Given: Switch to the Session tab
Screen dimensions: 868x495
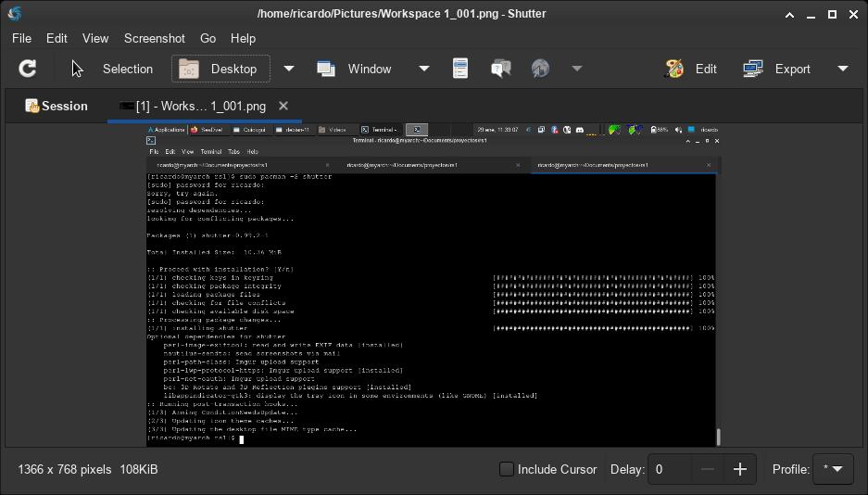Looking at the screenshot, I should (57, 106).
